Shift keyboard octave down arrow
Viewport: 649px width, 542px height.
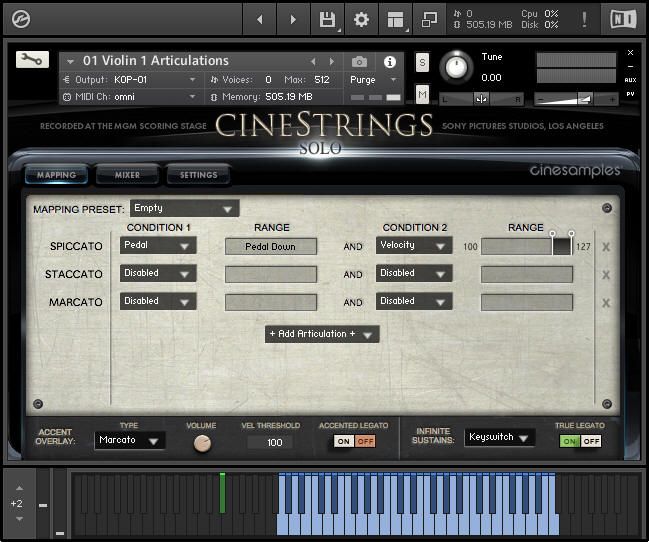19,519
